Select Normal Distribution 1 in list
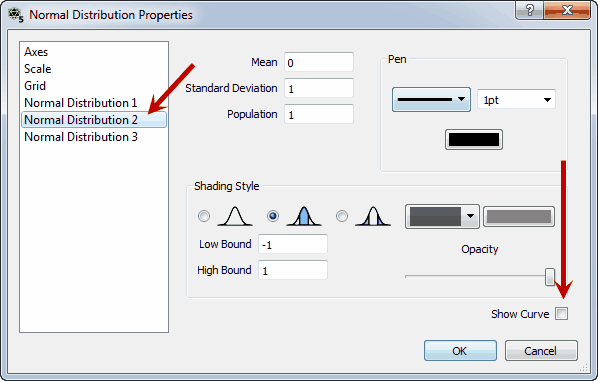598x381 pixels. tap(80, 103)
